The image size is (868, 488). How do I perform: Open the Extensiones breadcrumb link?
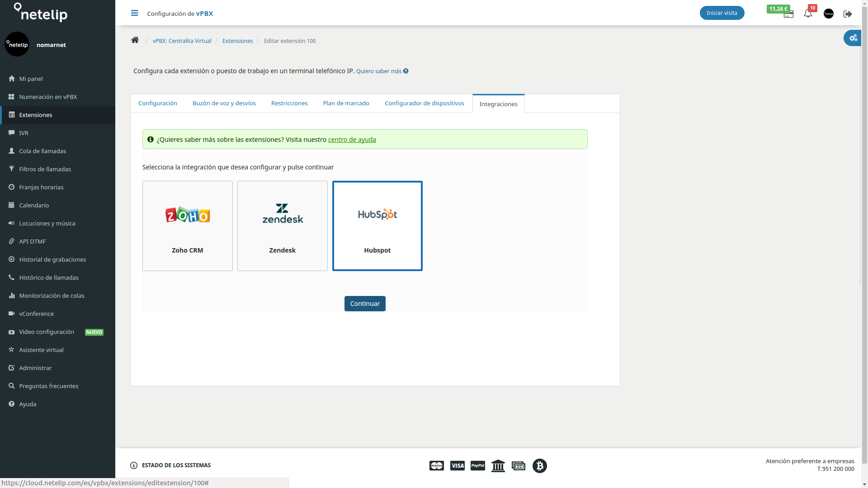click(238, 41)
